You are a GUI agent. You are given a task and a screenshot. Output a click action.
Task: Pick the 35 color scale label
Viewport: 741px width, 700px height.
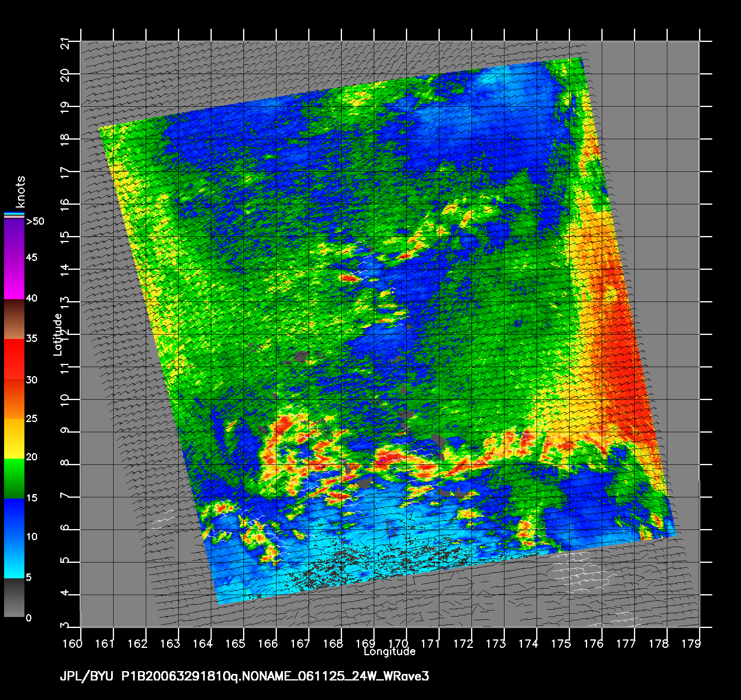[x=32, y=339]
